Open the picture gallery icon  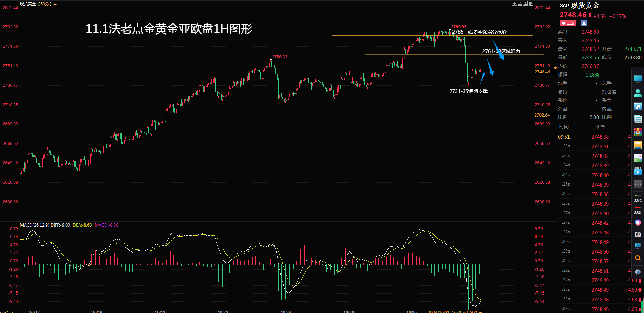638,158
